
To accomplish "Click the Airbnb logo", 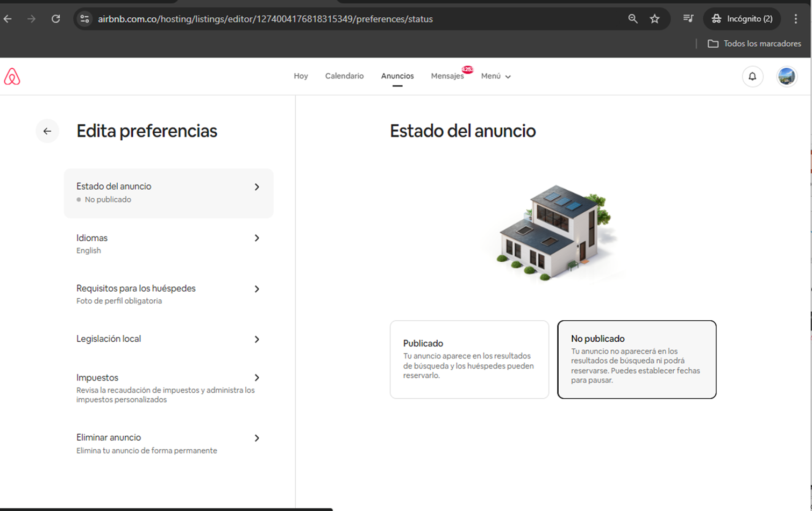I will click(12, 77).
